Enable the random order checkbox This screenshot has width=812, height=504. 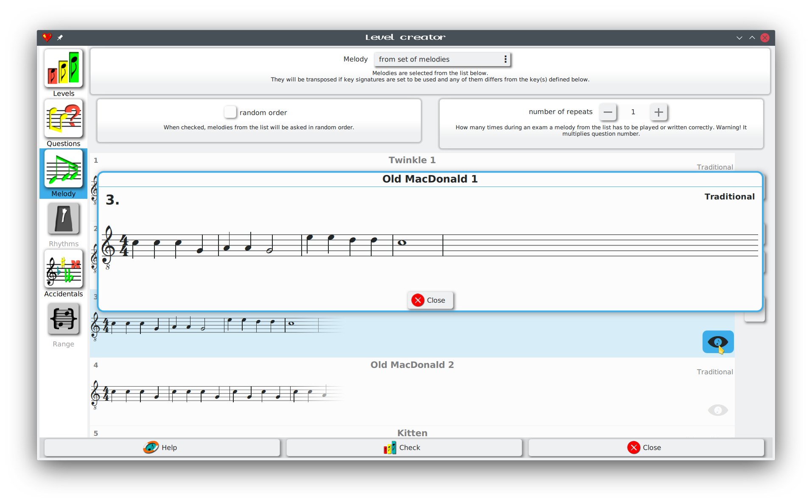[x=230, y=112]
